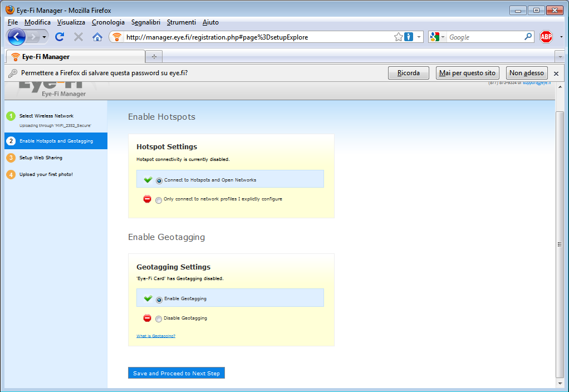
Task: Go back with the Firefox back arrow
Action: click(16, 37)
